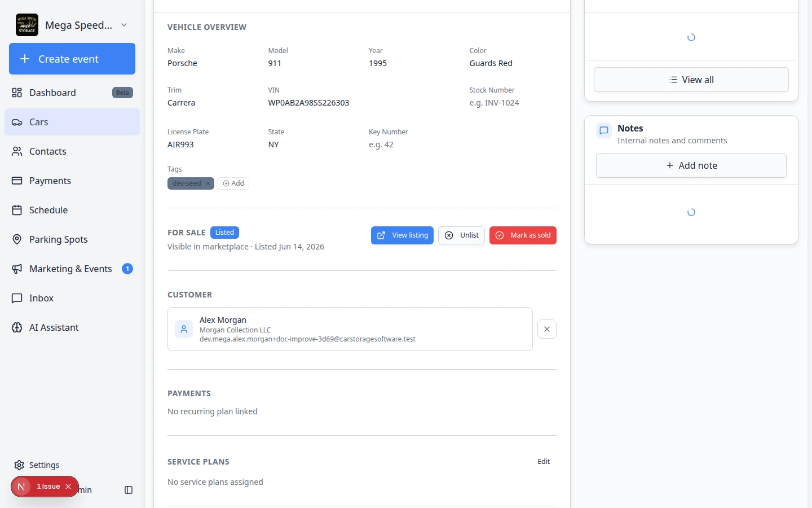Click the customer avatar icon for Alex Morgan
812x508 pixels.
[184, 329]
